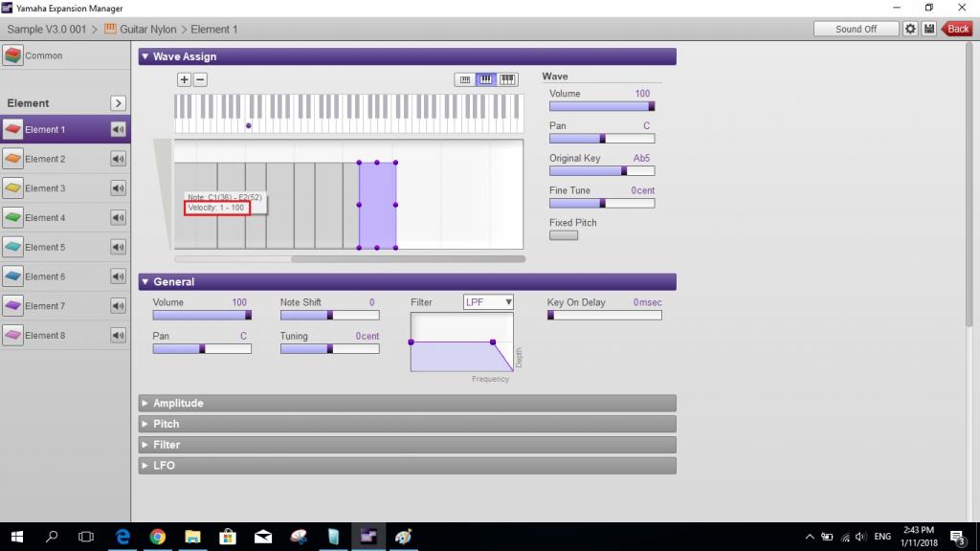Click the wave zone horizontal scrollbar
Screen dimensions: 980x551
(x=408, y=258)
